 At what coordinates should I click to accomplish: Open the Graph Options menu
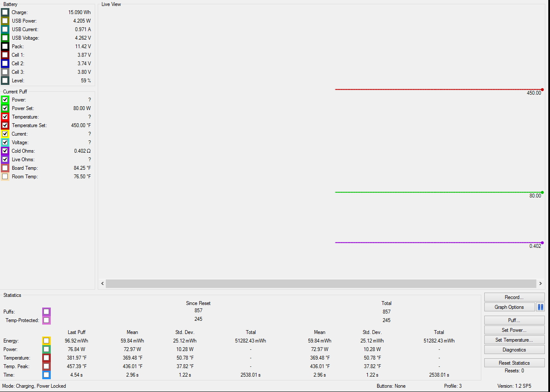pos(509,307)
